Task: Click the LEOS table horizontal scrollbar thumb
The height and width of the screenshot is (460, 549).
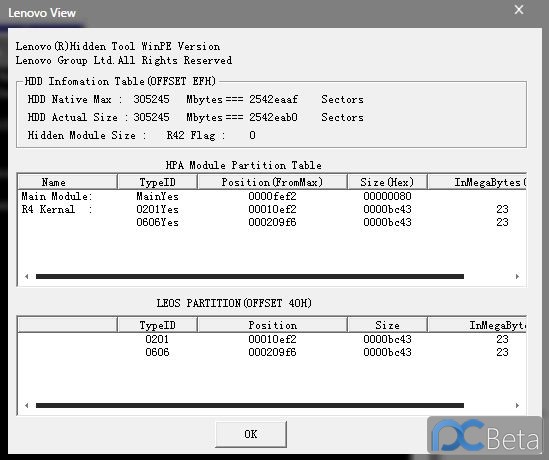Action: [x=250, y=405]
